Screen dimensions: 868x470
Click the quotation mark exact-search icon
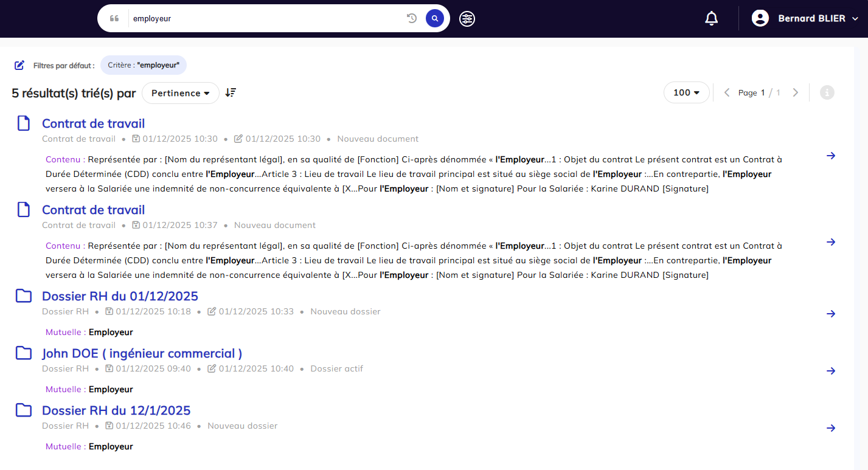(x=114, y=18)
